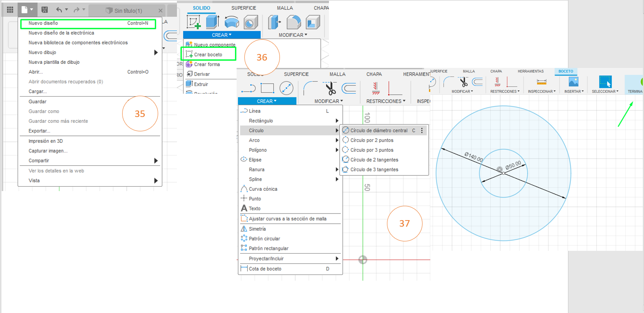Expand the Compartir submenu arrow
Viewport: 644px width, 313px height.
coord(156,161)
